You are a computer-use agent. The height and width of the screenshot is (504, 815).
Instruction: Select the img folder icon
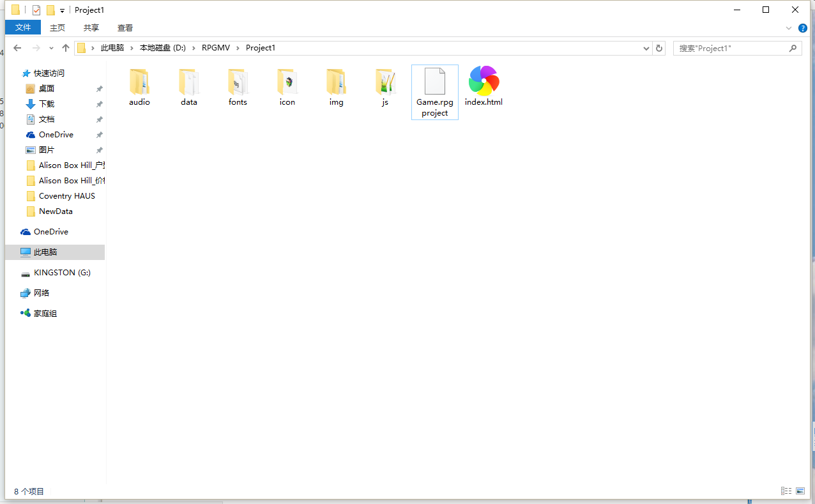(336, 82)
